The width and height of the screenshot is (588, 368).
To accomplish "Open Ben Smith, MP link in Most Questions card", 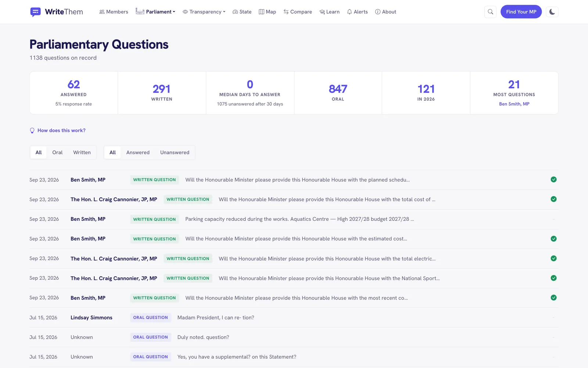I will (514, 104).
